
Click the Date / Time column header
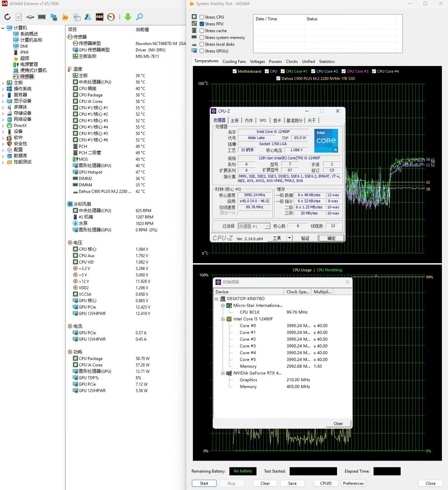click(279, 19)
